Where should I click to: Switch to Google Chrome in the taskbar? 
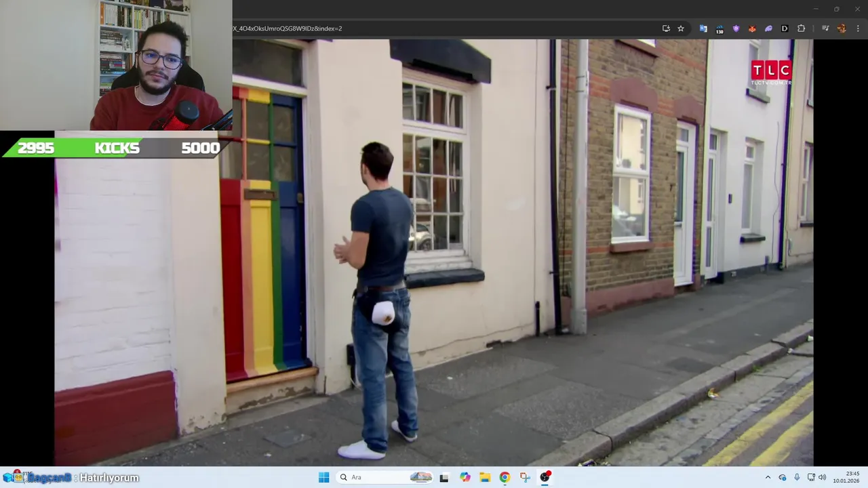(505, 477)
